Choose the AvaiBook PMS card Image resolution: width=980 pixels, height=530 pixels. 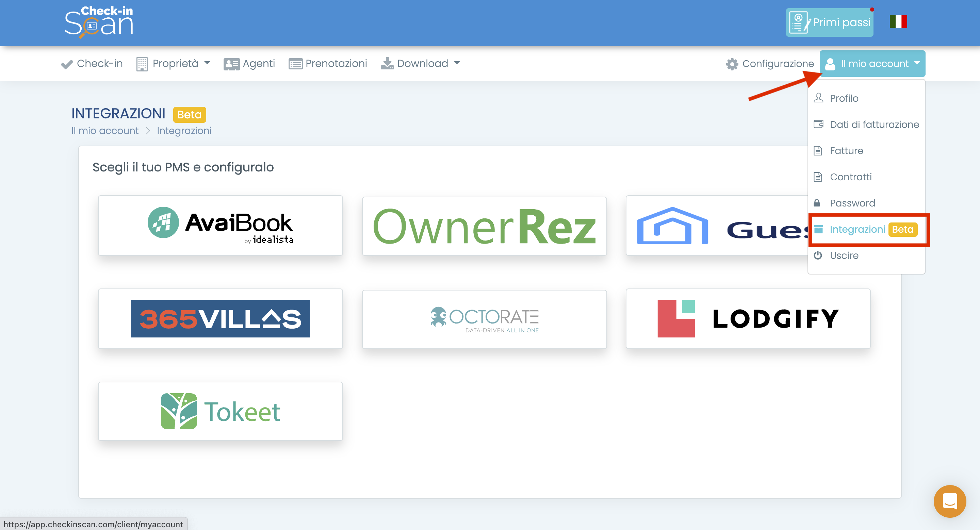[220, 226]
